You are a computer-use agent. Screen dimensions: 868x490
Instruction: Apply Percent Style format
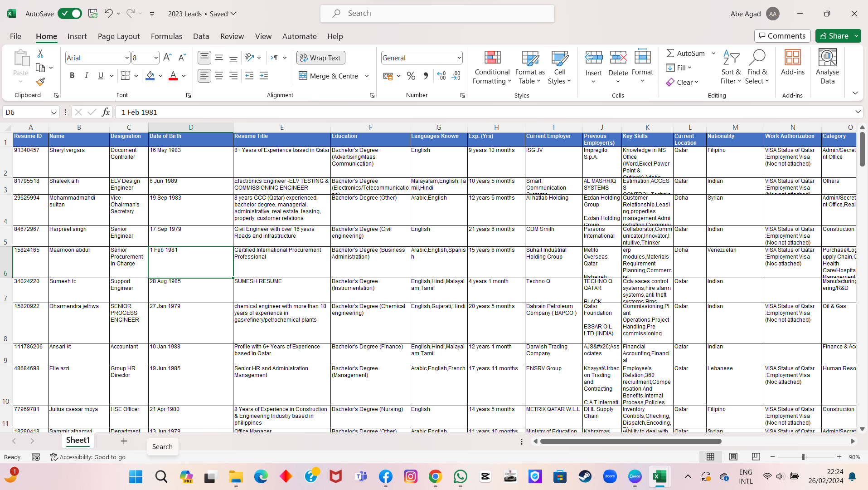(411, 76)
